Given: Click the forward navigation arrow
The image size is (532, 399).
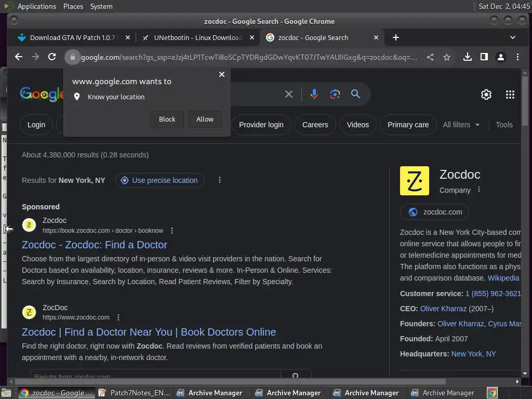Looking at the screenshot, I should coord(35,57).
